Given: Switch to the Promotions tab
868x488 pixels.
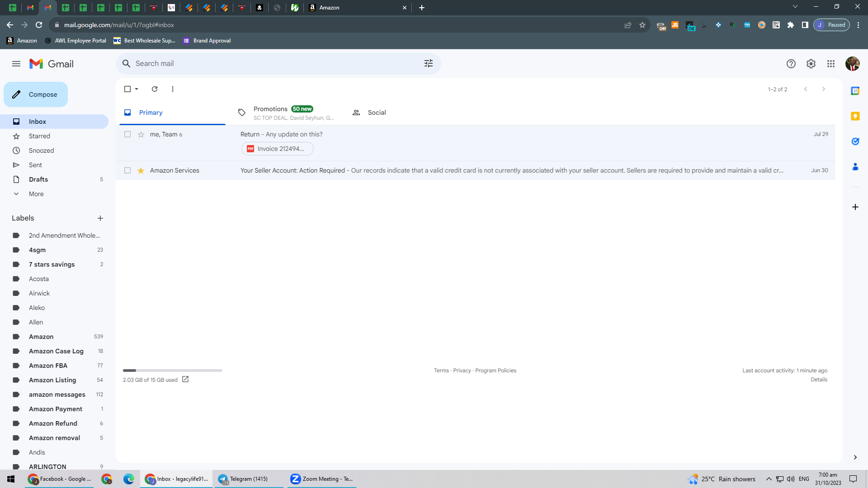Looking at the screenshot, I should [x=286, y=113].
